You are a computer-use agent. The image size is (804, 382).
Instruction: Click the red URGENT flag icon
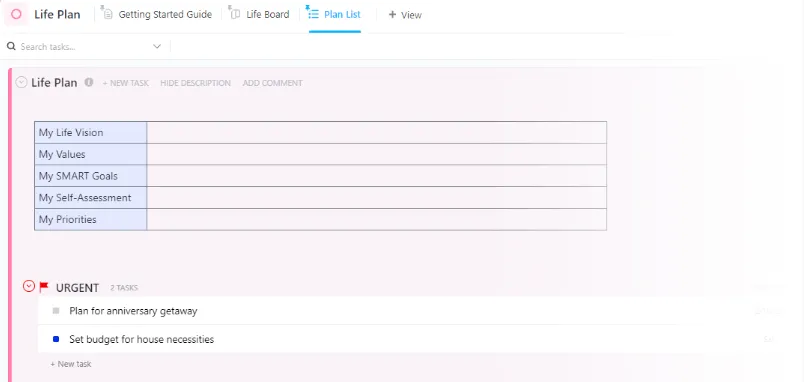(44, 287)
